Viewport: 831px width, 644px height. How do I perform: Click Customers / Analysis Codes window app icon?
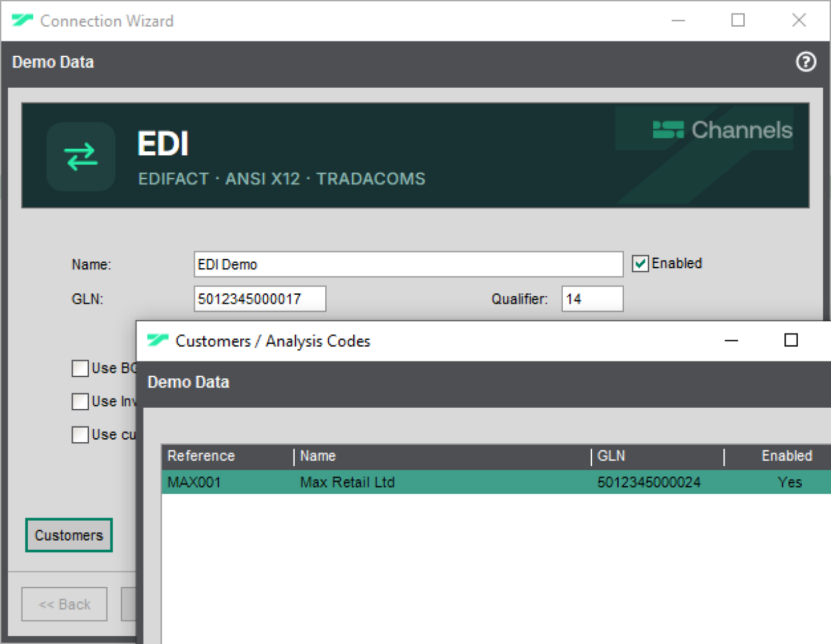pos(158,340)
